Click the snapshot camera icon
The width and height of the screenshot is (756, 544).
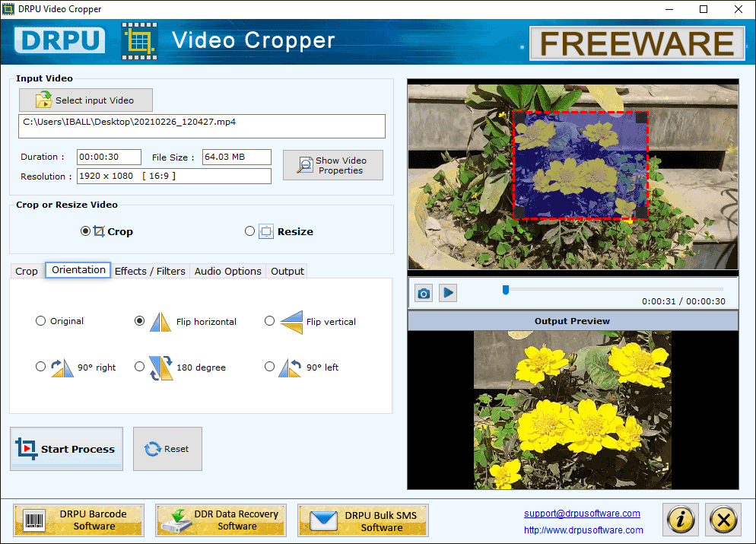(424, 293)
